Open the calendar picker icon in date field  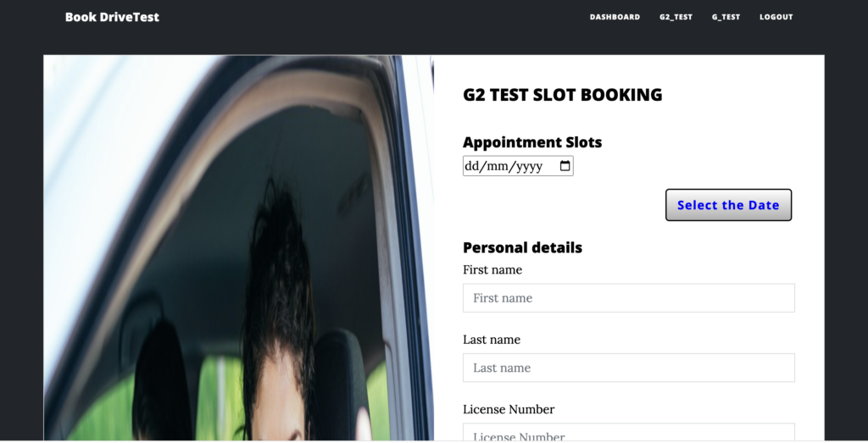565,166
